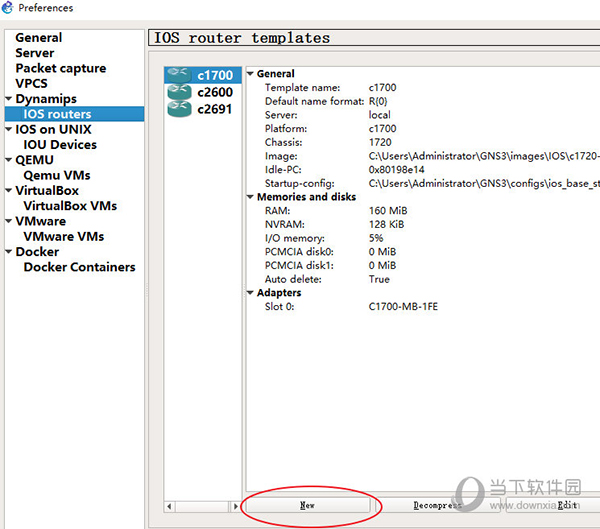Click the Default name format row
This screenshot has height=529, width=600.
[x=423, y=101]
